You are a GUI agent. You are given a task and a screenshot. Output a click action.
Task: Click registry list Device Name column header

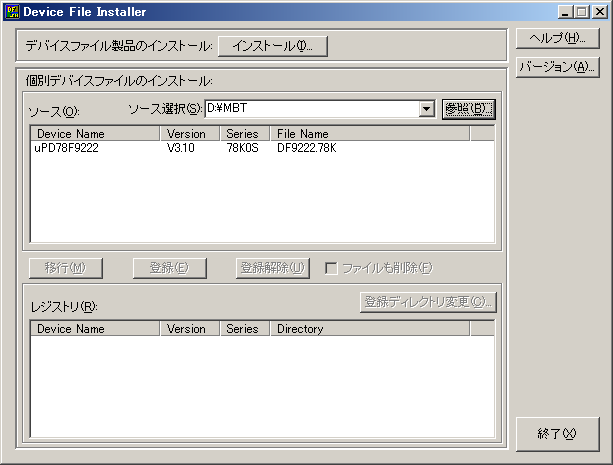click(95, 329)
